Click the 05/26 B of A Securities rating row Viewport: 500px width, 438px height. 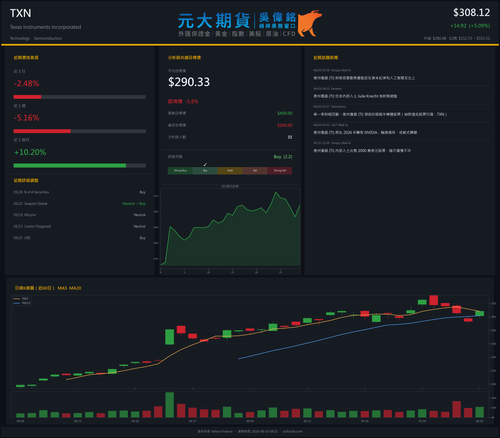tap(79, 192)
